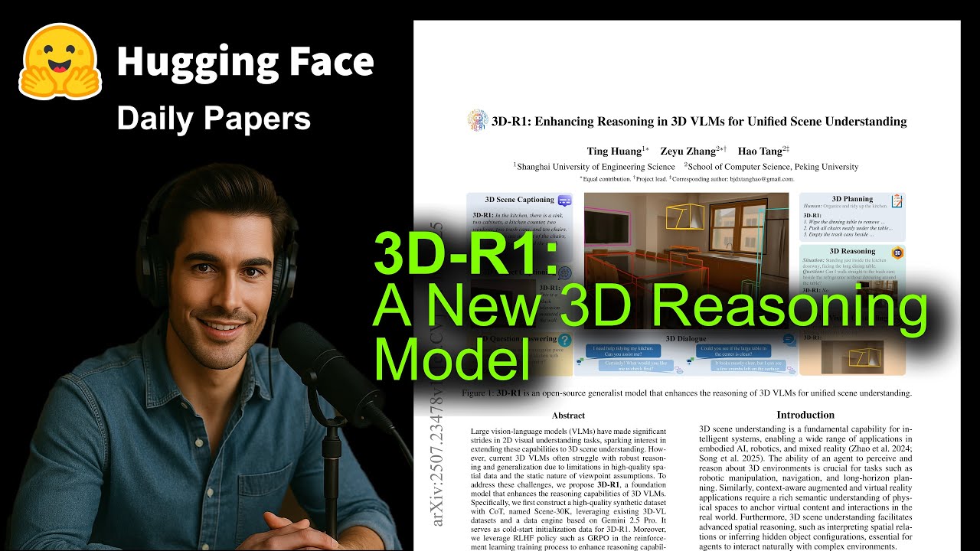Click the chat bubbles icon beside 3D Dialogue
This screenshot has height=551, width=980.
(789, 341)
